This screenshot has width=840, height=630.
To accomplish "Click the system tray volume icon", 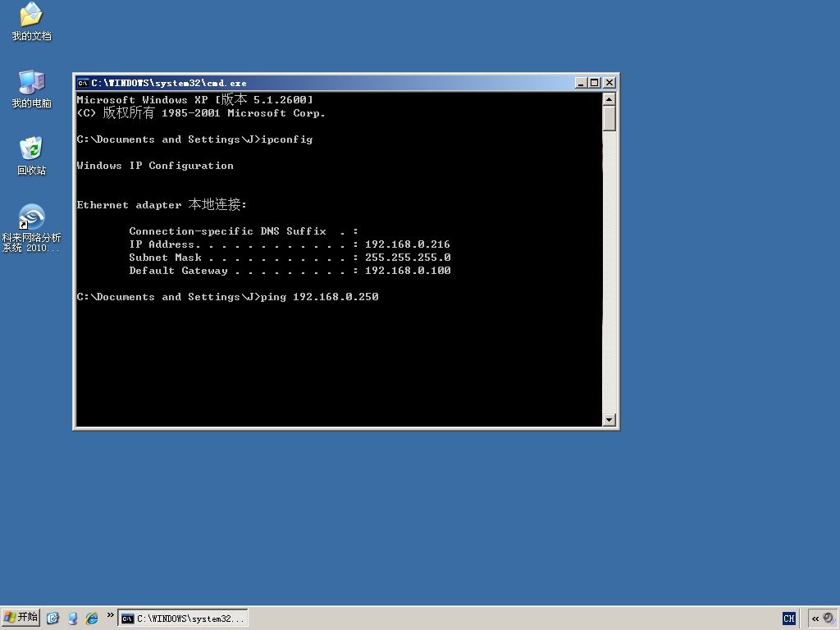I will pos(829,618).
